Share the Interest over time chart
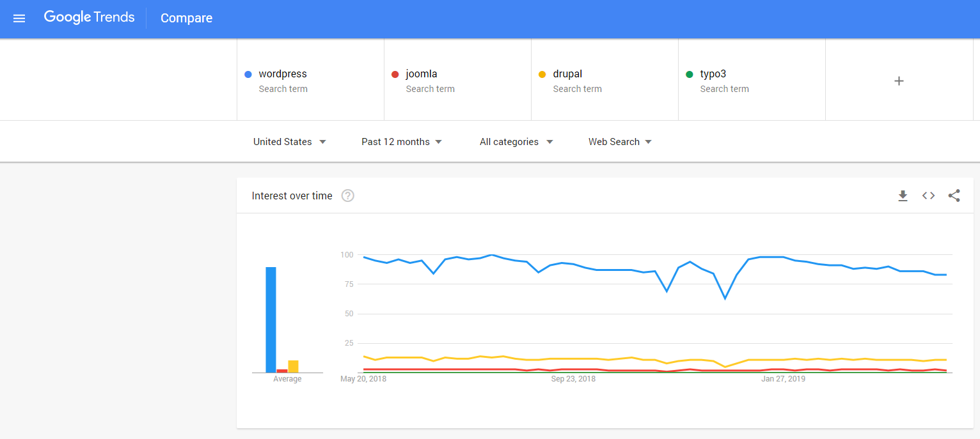 954,196
